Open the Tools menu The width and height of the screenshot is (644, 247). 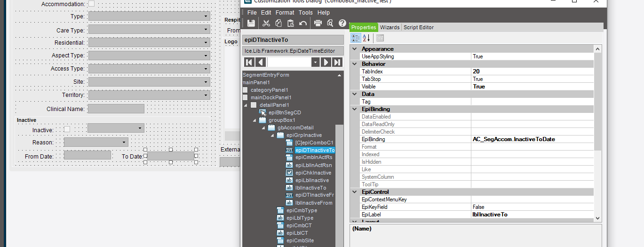306,13
